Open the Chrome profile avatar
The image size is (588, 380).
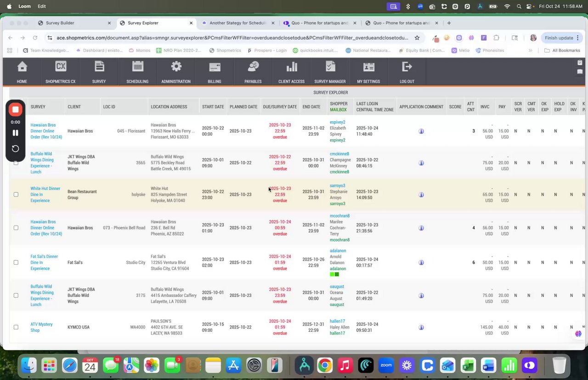(533, 38)
